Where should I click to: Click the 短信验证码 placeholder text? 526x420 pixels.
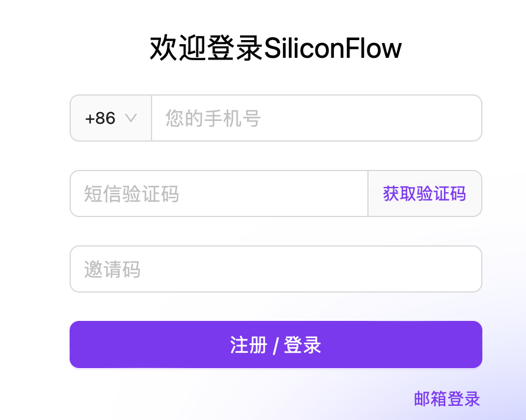coord(131,193)
